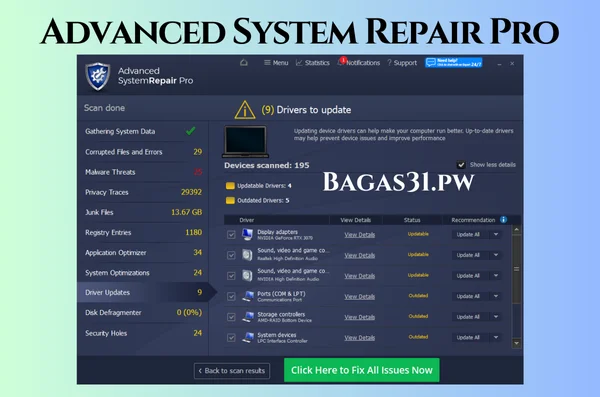This screenshot has height=397, width=600.
Task: Click the Realtek audio speaker icon
Action: (248, 255)
